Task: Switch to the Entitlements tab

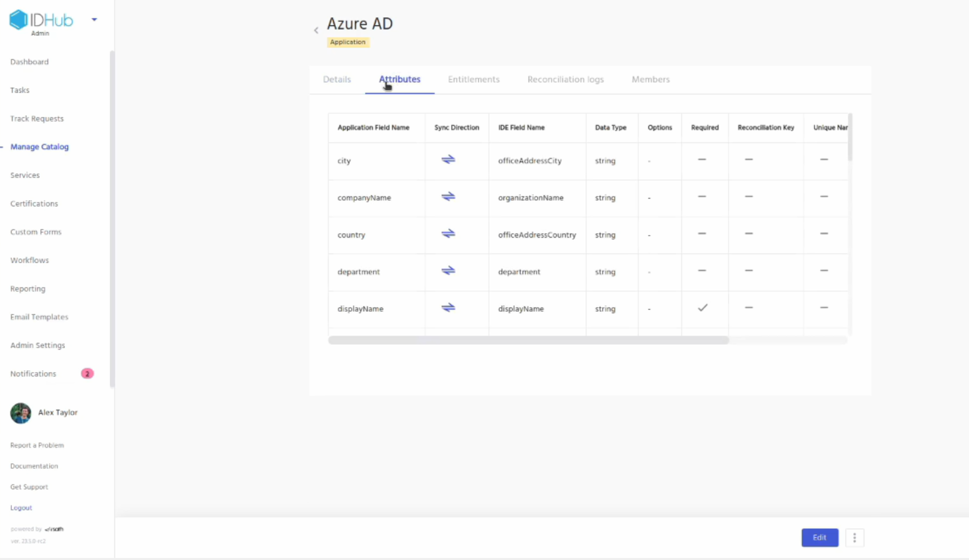Action: pos(474,79)
